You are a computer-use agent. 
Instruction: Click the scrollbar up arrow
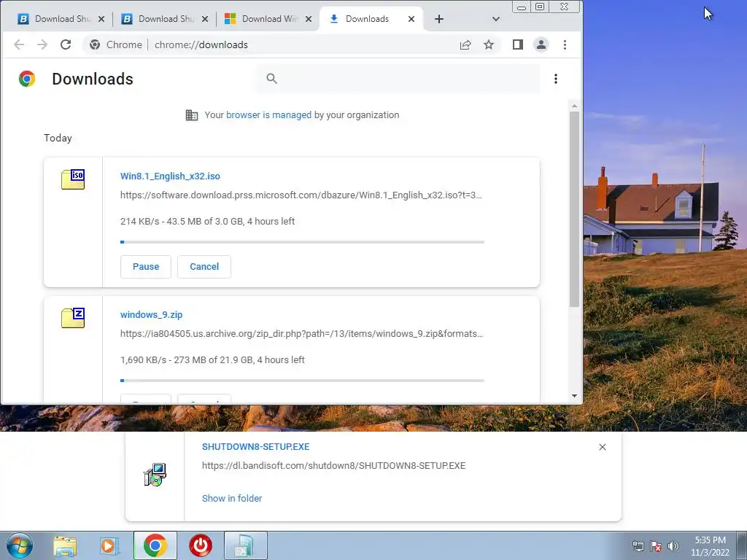[x=575, y=106]
